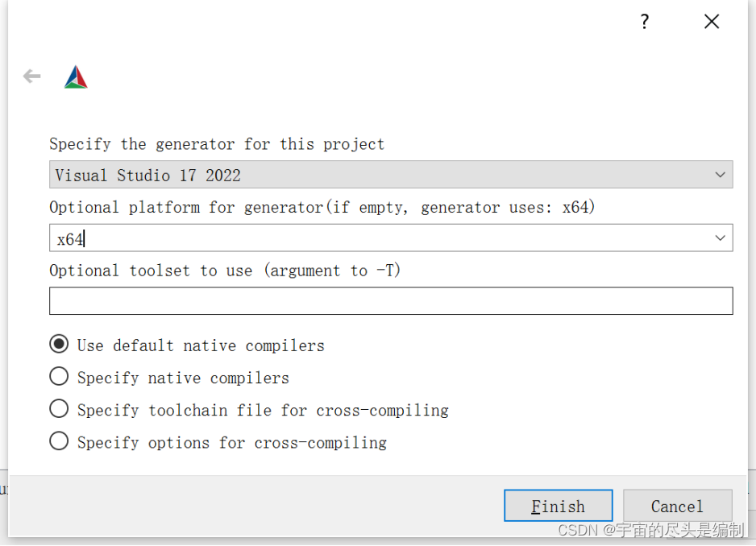
Task: Click the help icon in the title bar
Action: click(x=644, y=22)
